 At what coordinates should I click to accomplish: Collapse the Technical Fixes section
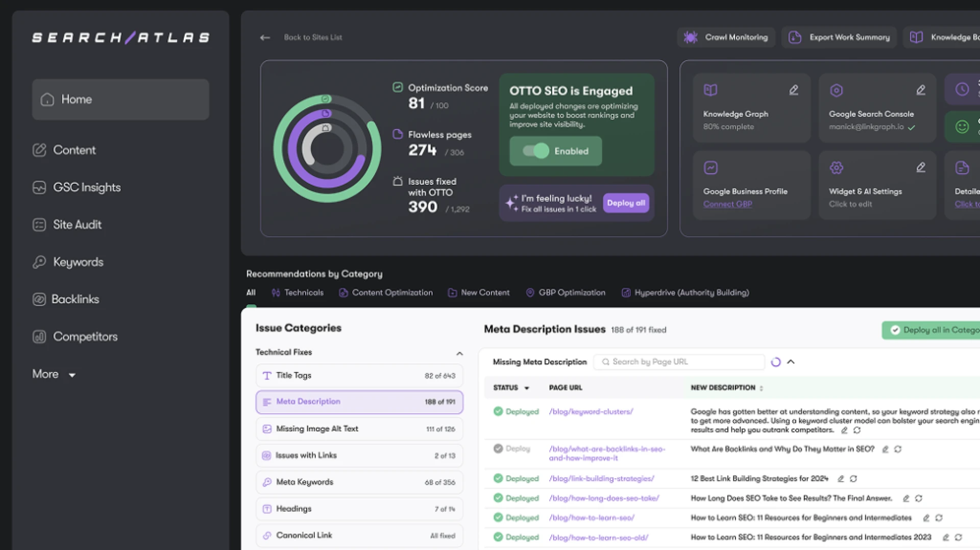[459, 353]
